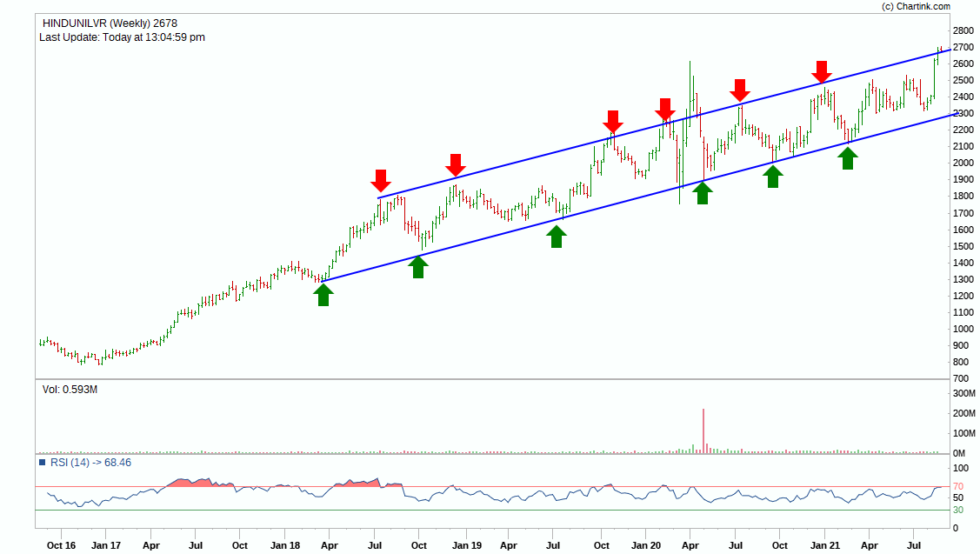This screenshot has width=980, height=554.
Task: Click the 50 RSI axis label
Action: tap(957, 497)
